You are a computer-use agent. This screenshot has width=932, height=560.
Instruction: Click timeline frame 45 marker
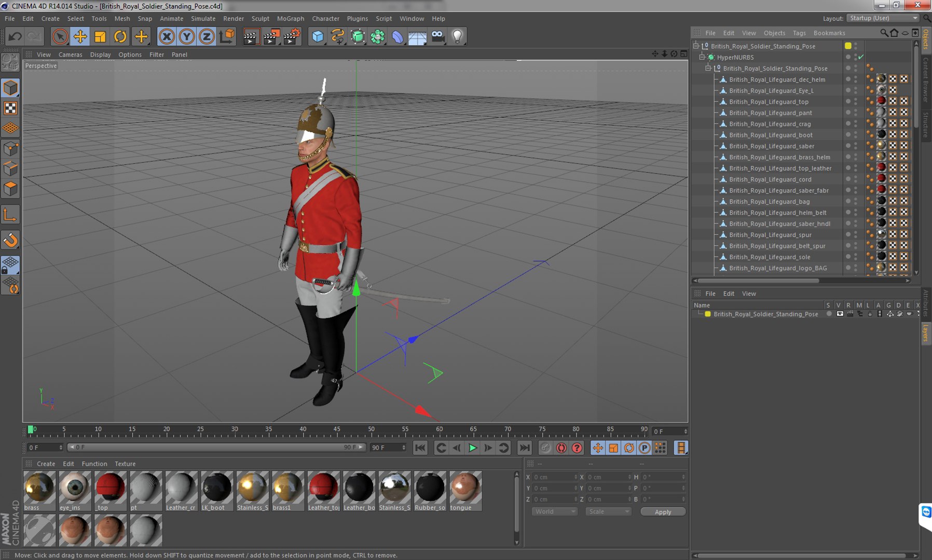[337, 430]
